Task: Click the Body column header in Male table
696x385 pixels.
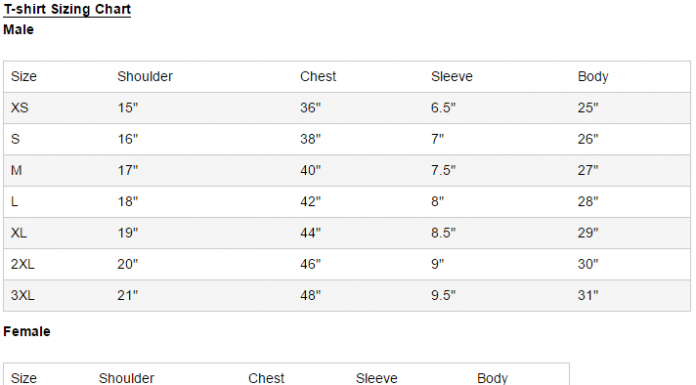Action: coord(593,77)
